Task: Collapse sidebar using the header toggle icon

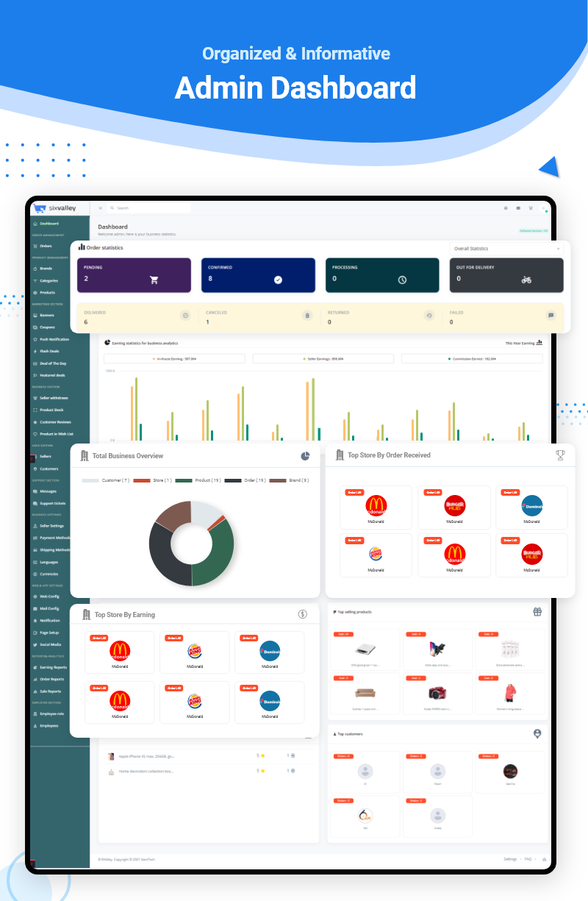Action: [x=101, y=208]
